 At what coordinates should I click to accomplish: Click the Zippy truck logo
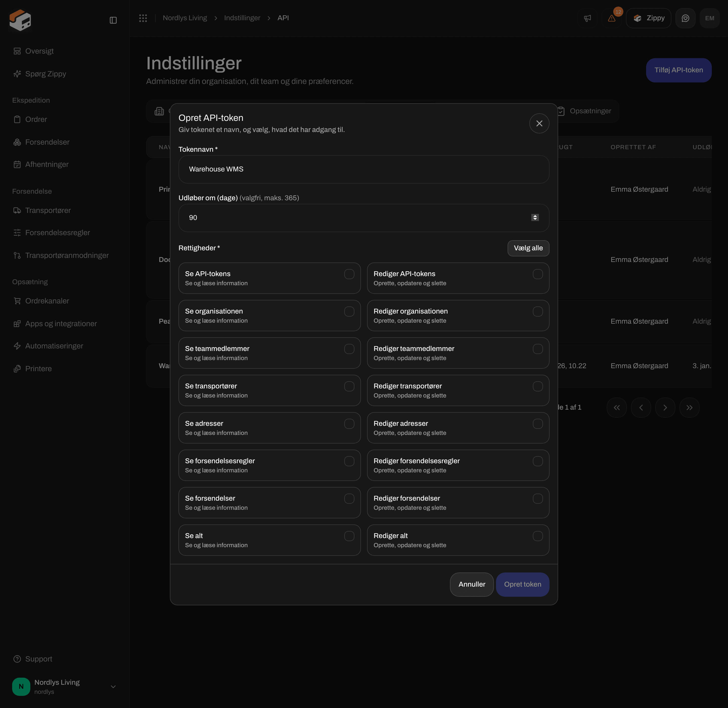[20, 20]
